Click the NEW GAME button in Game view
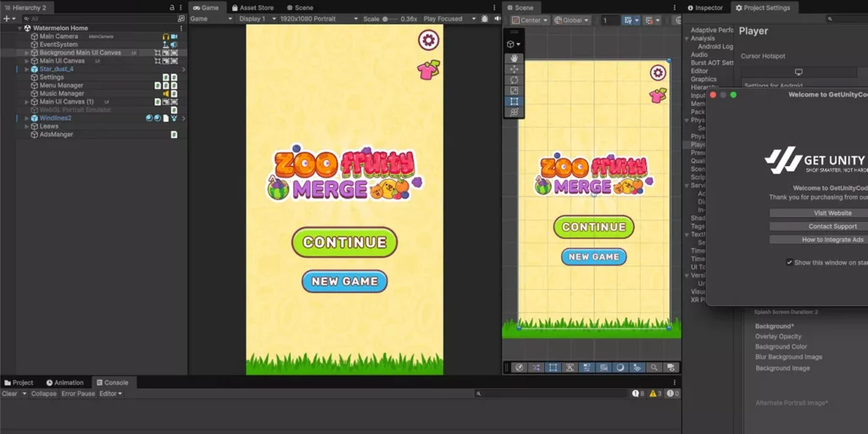The height and width of the screenshot is (434, 868). (x=344, y=281)
